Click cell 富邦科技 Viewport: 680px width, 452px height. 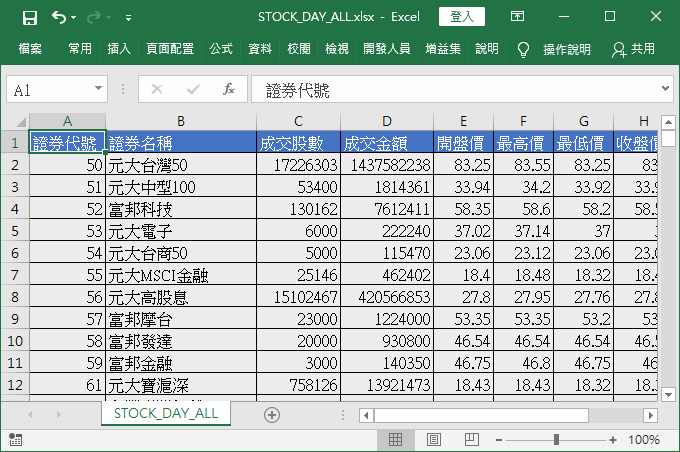[181, 209]
